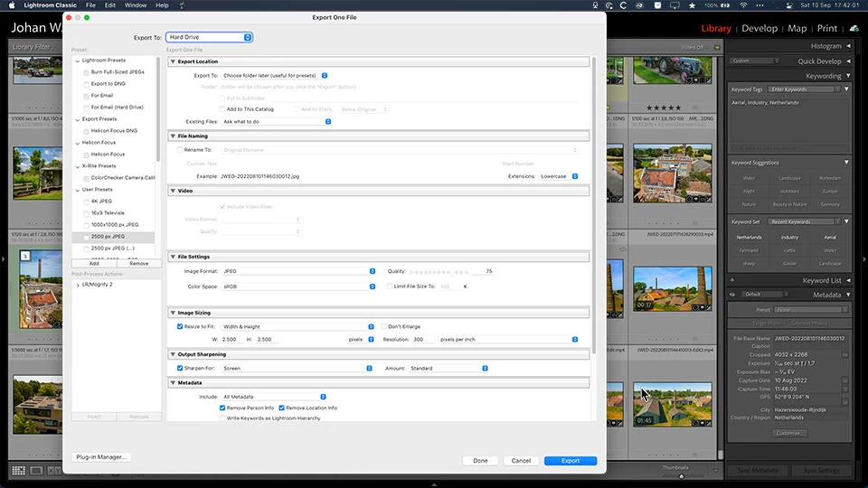Click the Done button

480,460
